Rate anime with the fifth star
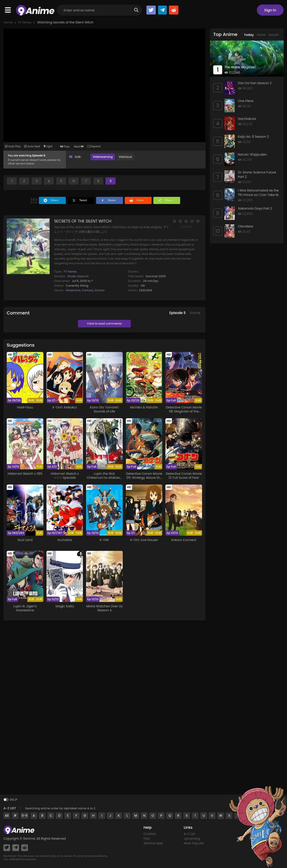 (198, 221)
